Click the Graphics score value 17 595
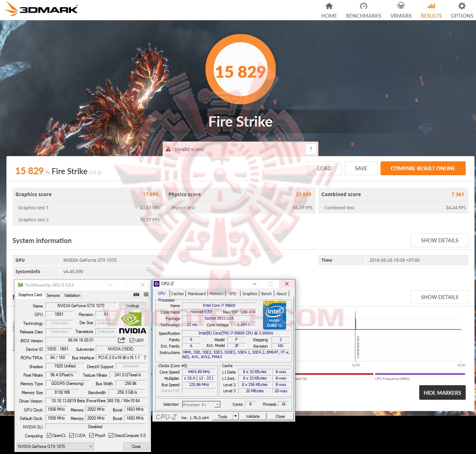The height and width of the screenshot is (454, 476). pos(151,194)
